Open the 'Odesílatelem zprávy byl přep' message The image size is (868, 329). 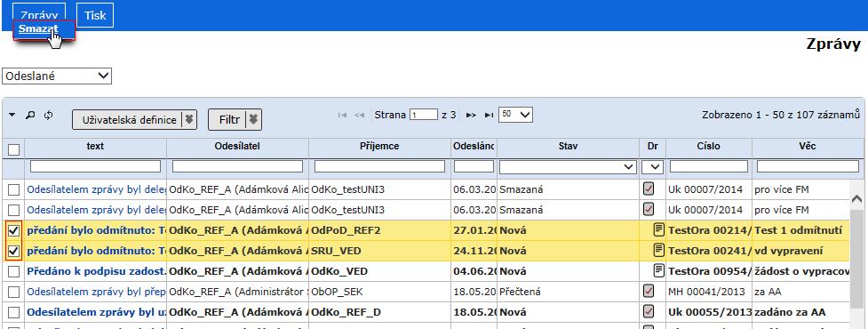coord(96,292)
